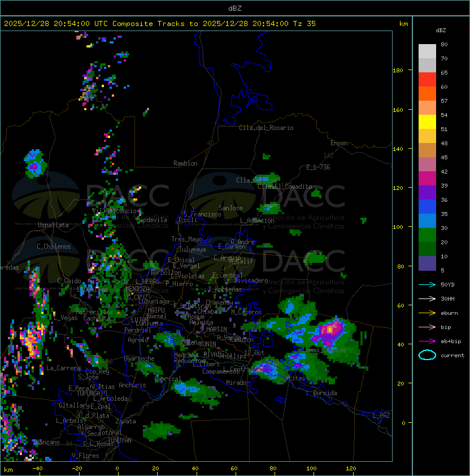Click the Encon label on map

(339, 143)
